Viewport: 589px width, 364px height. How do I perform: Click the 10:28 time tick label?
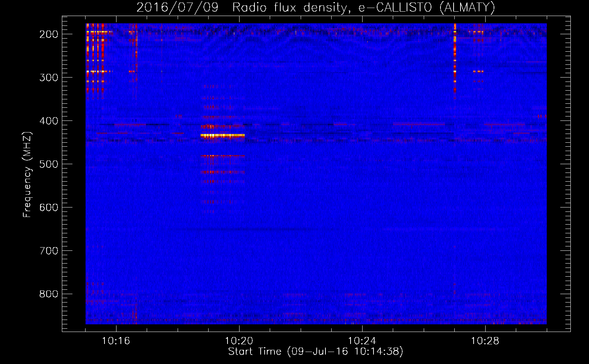[485, 341]
